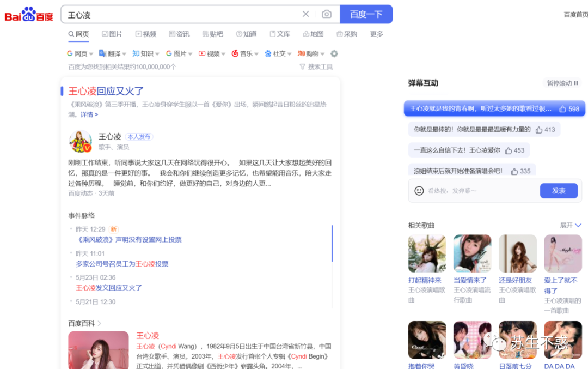Open the 文库 tab

click(280, 34)
